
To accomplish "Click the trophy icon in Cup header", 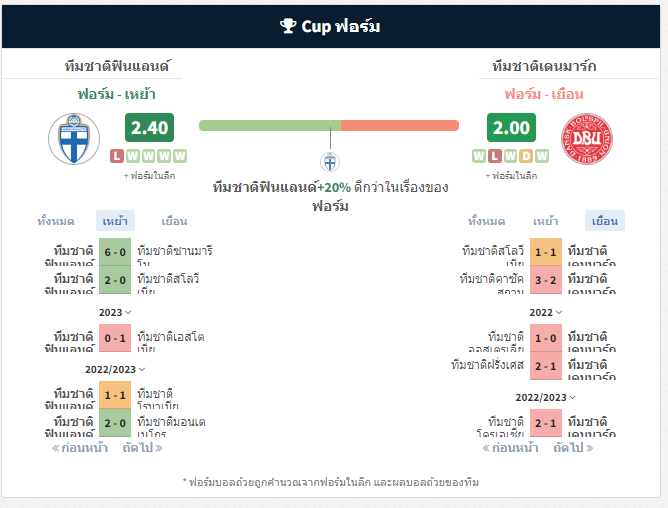I will (x=288, y=26).
